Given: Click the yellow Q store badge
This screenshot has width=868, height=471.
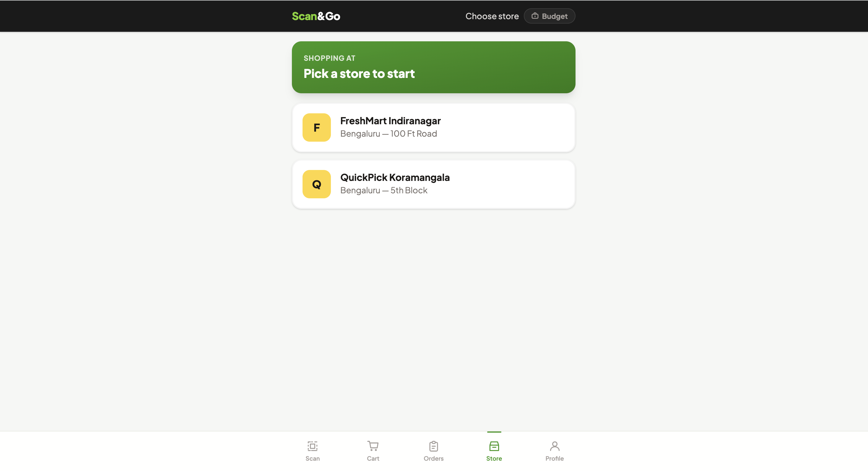Looking at the screenshot, I should tap(316, 184).
